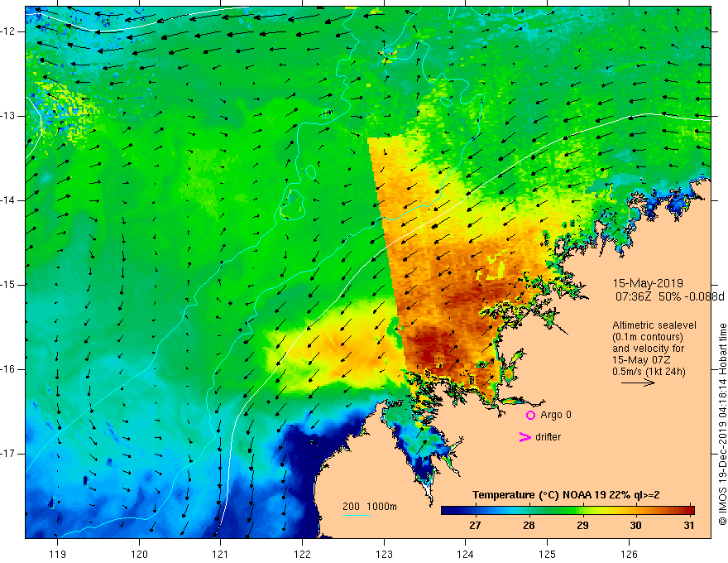Click the 0.5m/s velocity scale arrow
Screen dimensions: 728x563
click(x=638, y=383)
